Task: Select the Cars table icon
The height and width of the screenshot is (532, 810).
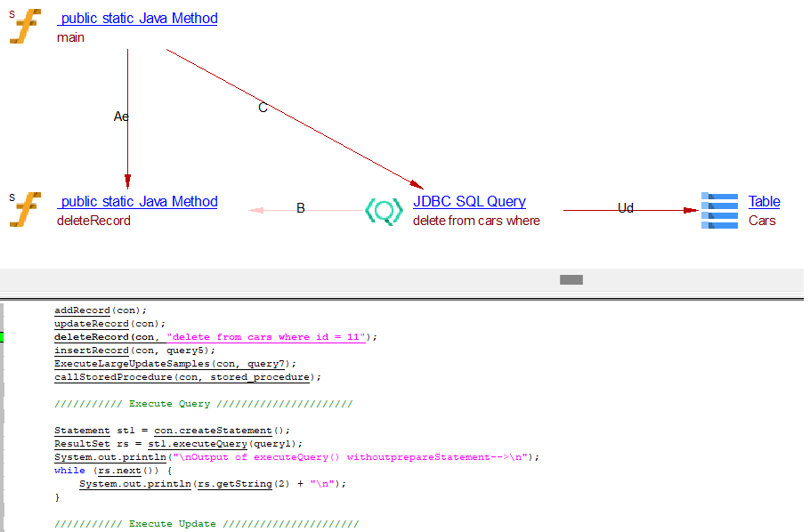Action: pyautogui.click(x=719, y=211)
